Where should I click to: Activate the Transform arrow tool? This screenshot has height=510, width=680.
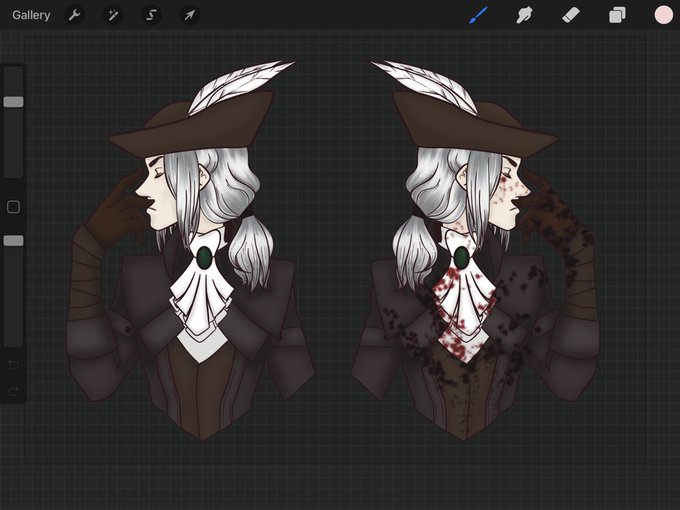190,15
